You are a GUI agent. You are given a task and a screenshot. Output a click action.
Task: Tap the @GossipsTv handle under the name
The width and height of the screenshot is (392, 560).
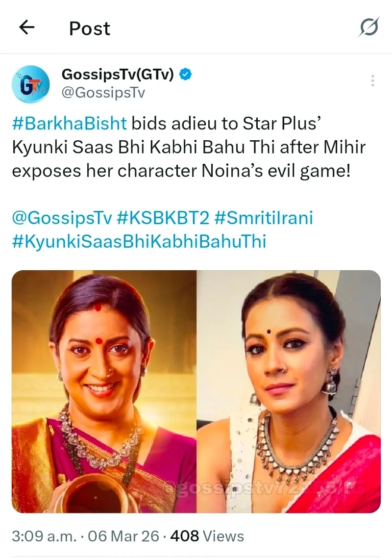tap(103, 93)
